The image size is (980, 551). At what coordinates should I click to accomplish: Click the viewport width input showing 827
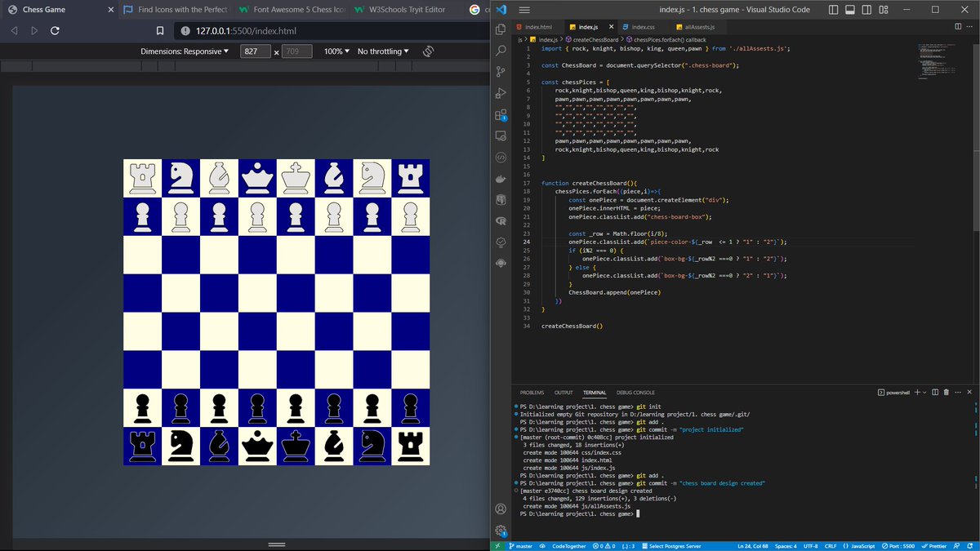pyautogui.click(x=254, y=51)
